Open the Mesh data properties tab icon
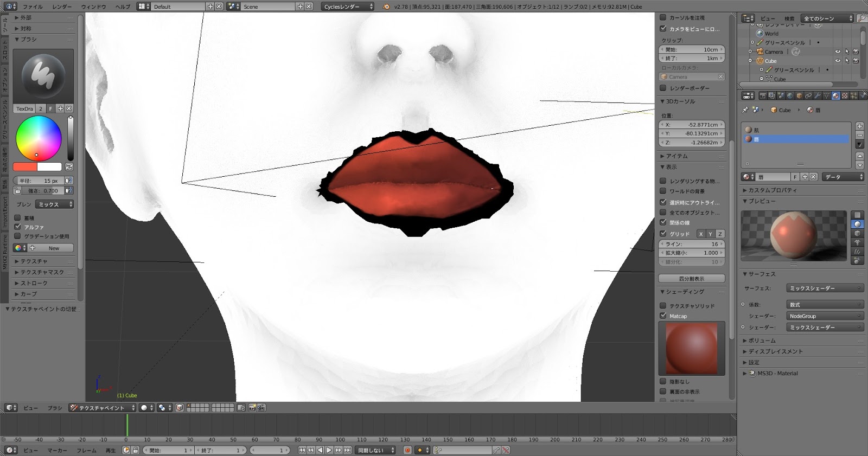Viewport: 868px width, 456px height. click(x=827, y=96)
